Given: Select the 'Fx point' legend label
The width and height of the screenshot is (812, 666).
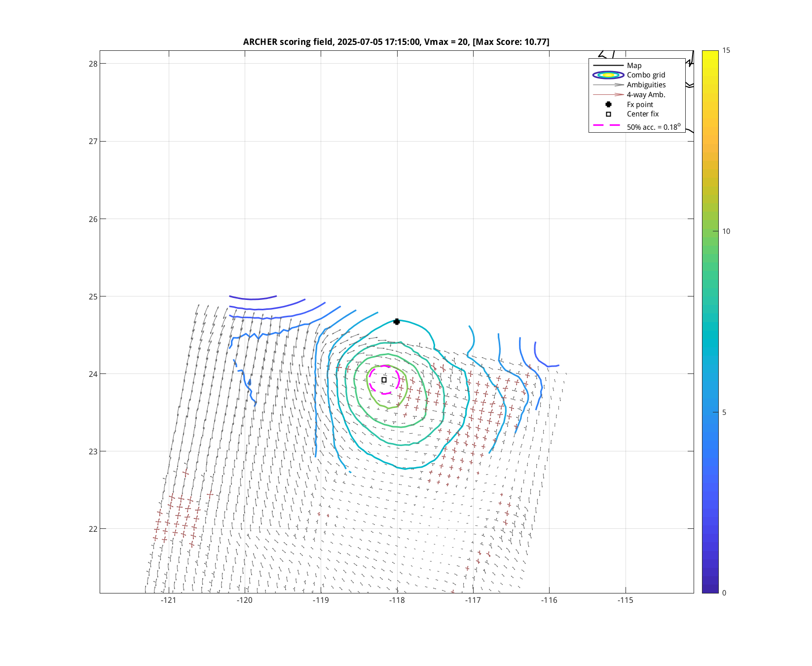Looking at the screenshot, I should coord(640,105).
